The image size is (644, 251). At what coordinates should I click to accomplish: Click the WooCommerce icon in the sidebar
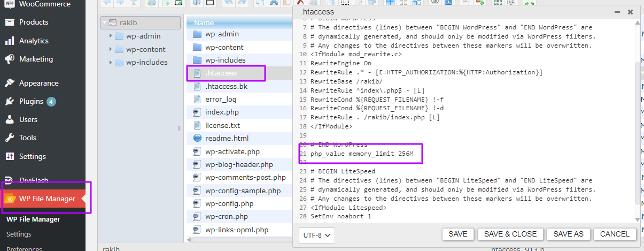click(10, 4)
